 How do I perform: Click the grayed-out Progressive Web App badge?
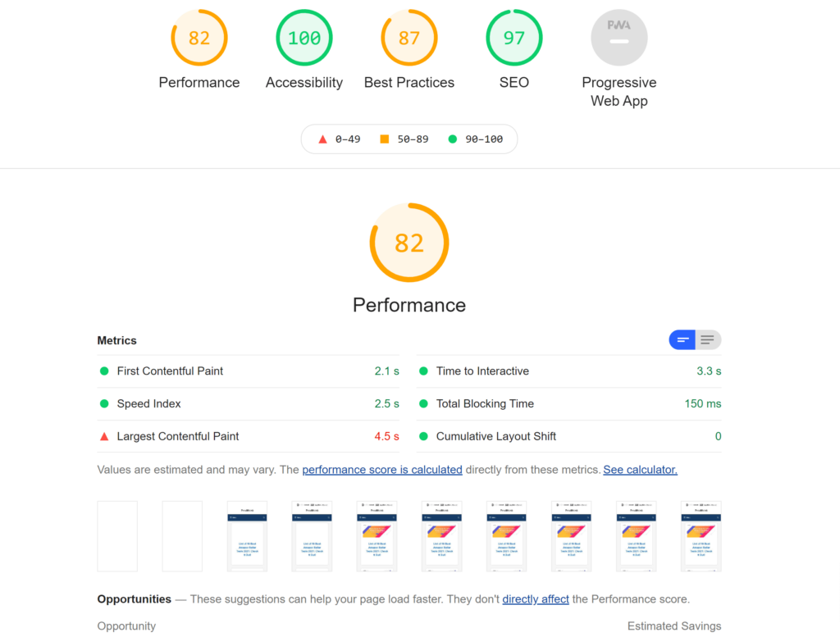point(619,37)
